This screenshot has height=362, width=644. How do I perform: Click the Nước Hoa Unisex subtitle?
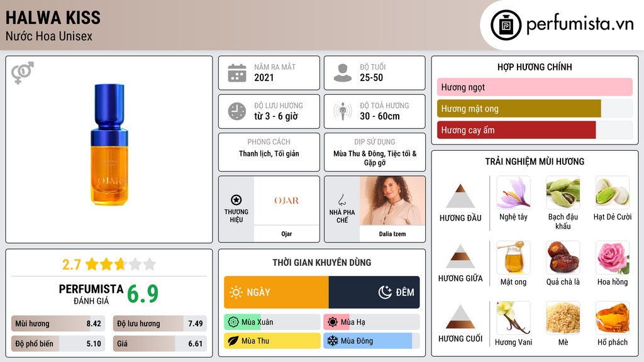pos(49,36)
